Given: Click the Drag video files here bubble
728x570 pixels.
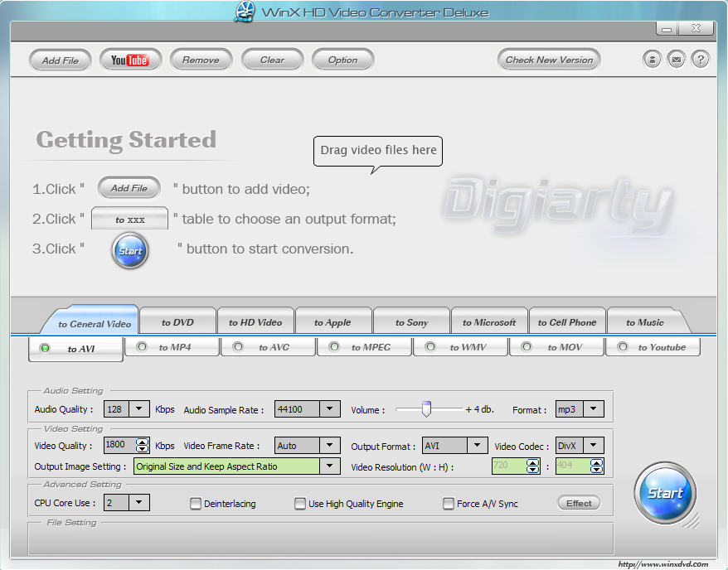Looking at the screenshot, I should click(378, 151).
